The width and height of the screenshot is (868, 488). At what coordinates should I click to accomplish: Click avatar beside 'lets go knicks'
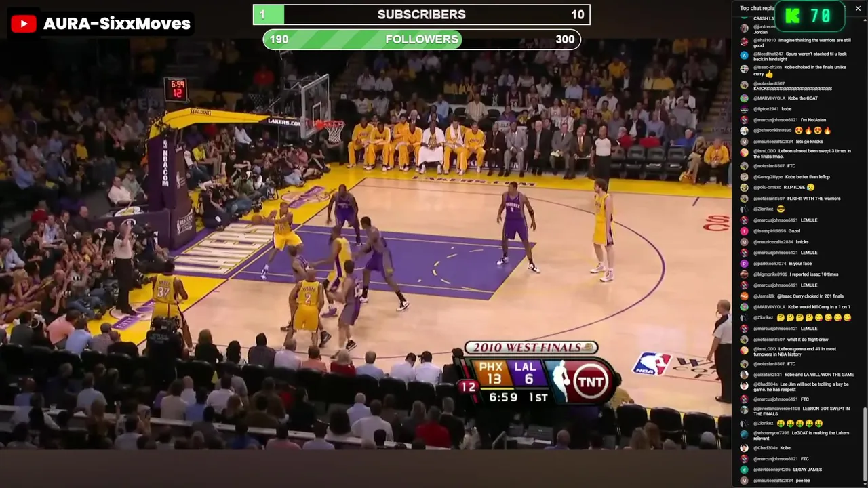tap(744, 142)
